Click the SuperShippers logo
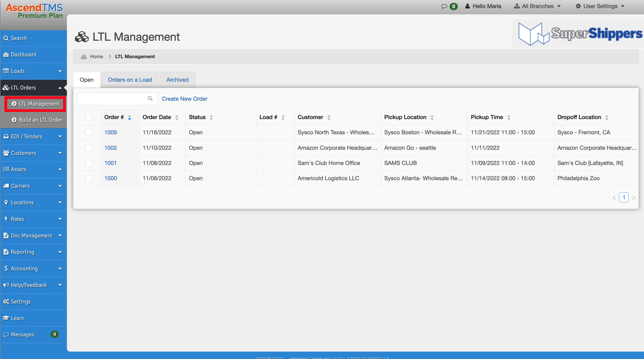Image resolution: width=644 pixels, height=359 pixels. (x=580, y=34)
